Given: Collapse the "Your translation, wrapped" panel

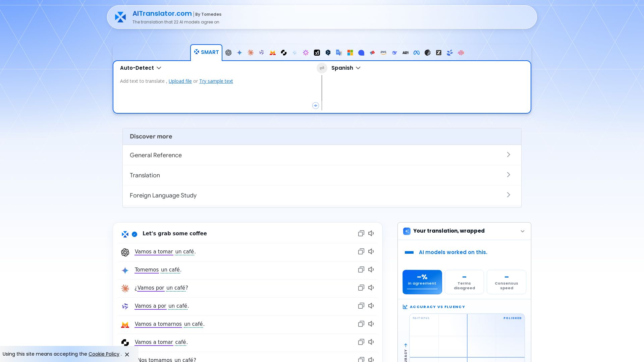Looking at the screenshot, I should [x=523, y=231].
